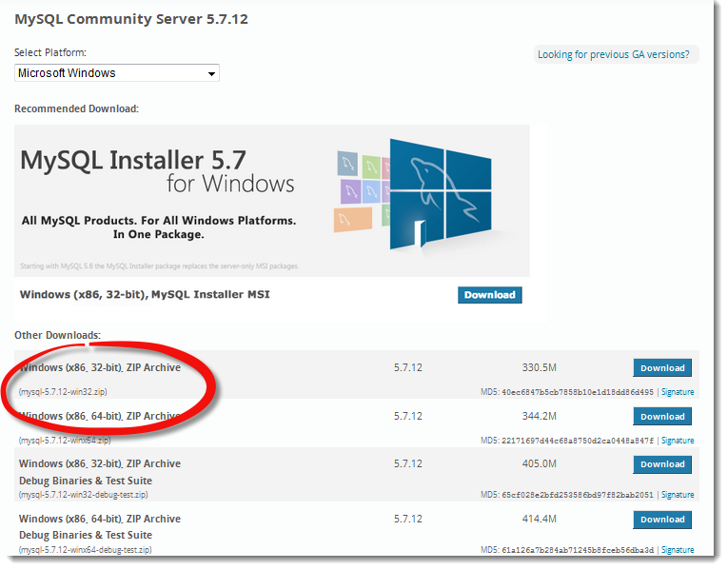This screenshot has height=570, width=728.
Task: Click the 'Recommended Download:' label
Action: pyautogui.click(x=77, y=108)
